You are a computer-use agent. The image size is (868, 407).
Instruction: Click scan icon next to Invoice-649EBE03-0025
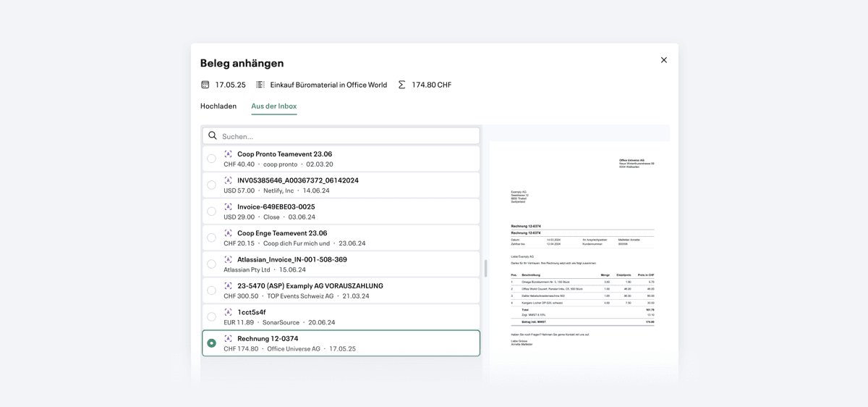[229, 207]
